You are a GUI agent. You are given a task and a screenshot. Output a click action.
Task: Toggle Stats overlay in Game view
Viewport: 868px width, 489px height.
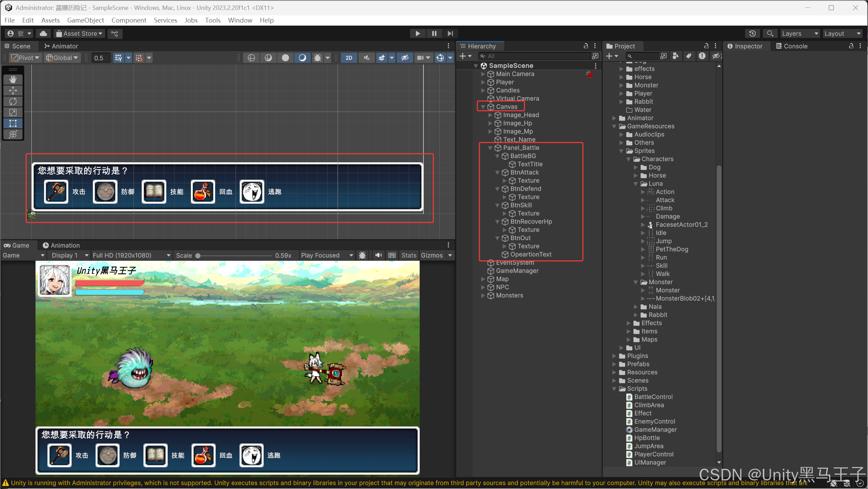408,255
